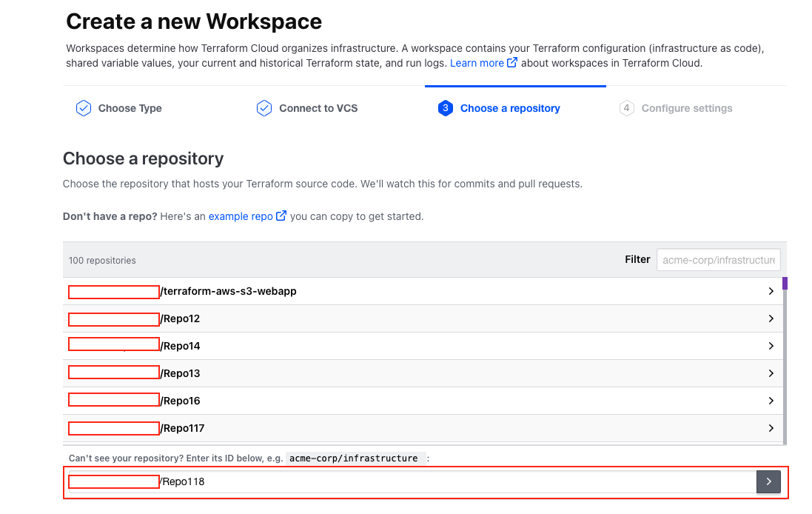The image size is (812, 514).
Task: Open the Repo13 row chevron
Action: point(771,373)
